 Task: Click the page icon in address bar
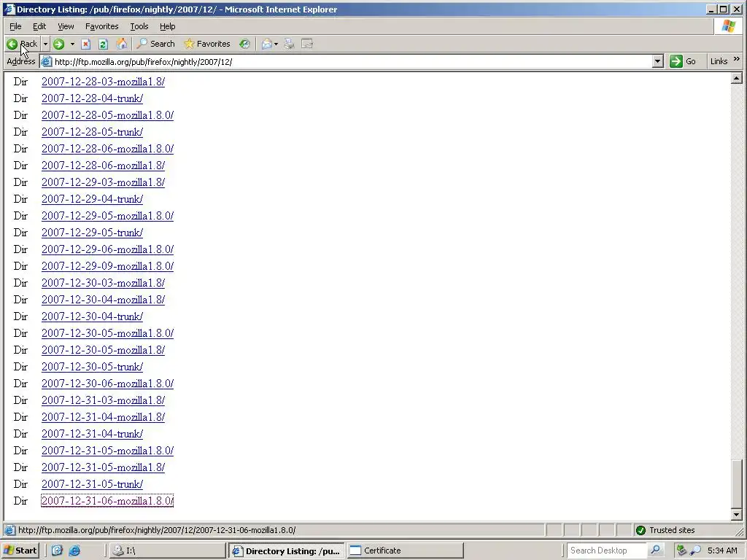click(46, 61)
